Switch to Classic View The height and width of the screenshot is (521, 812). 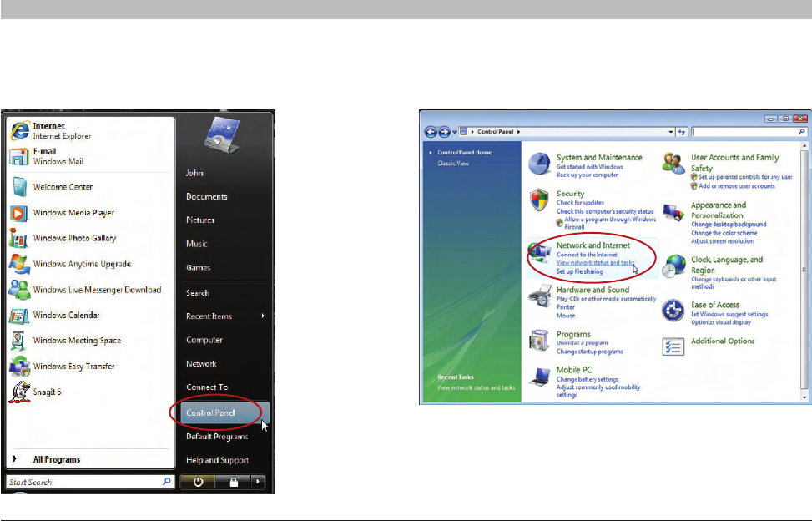(x=453, y=163)
